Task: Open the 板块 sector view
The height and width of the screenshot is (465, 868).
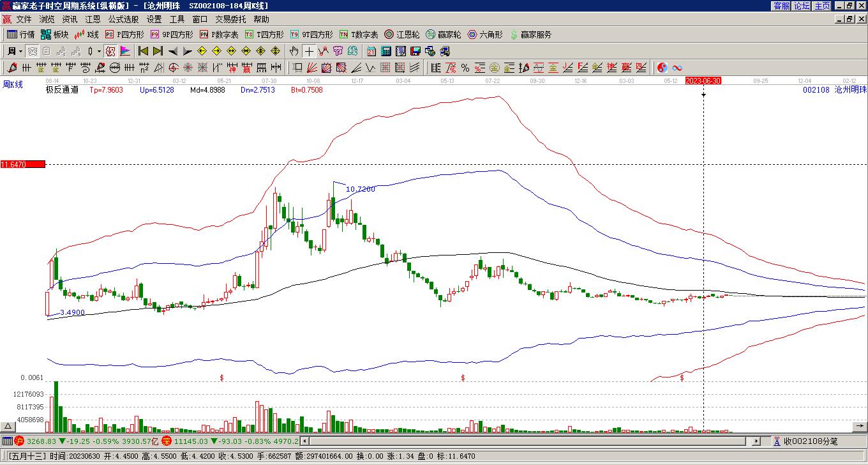Action: point(55,34)
